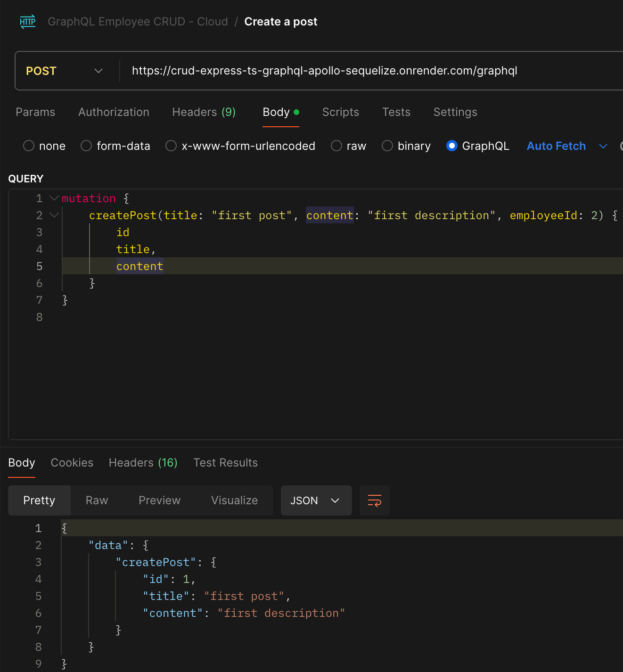The image size is (623, 672).
Task: Click the content field on query line 5
Action: click(140, 266)
